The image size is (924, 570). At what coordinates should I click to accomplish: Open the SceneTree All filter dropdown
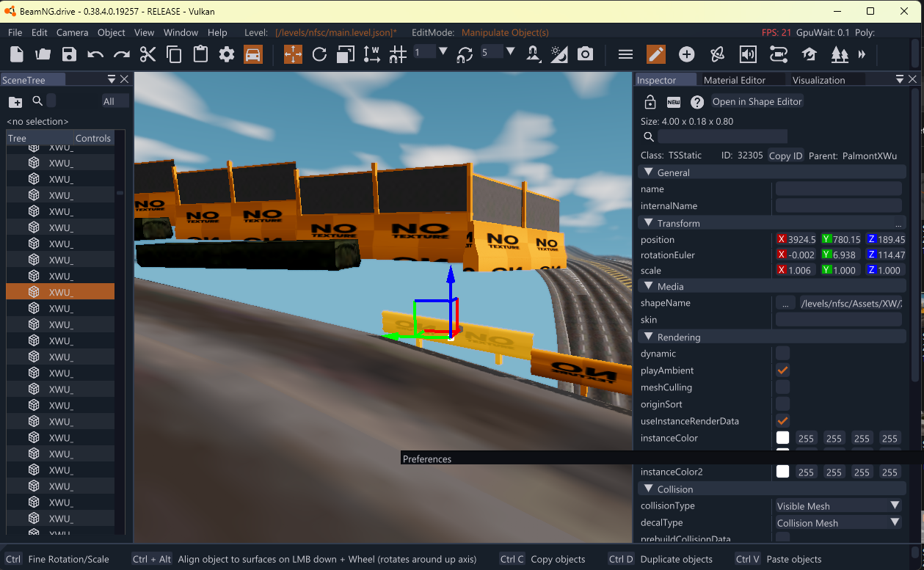115,101
